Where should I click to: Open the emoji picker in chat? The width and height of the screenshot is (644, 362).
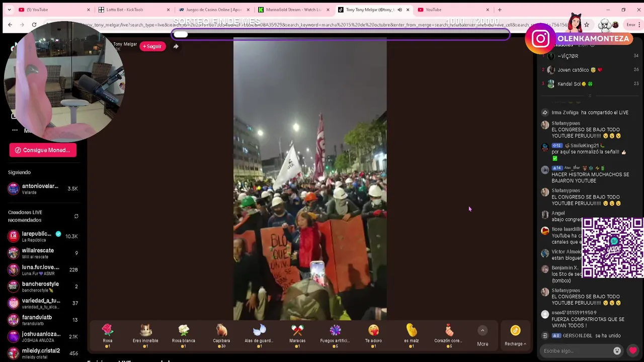coord(617,350)
